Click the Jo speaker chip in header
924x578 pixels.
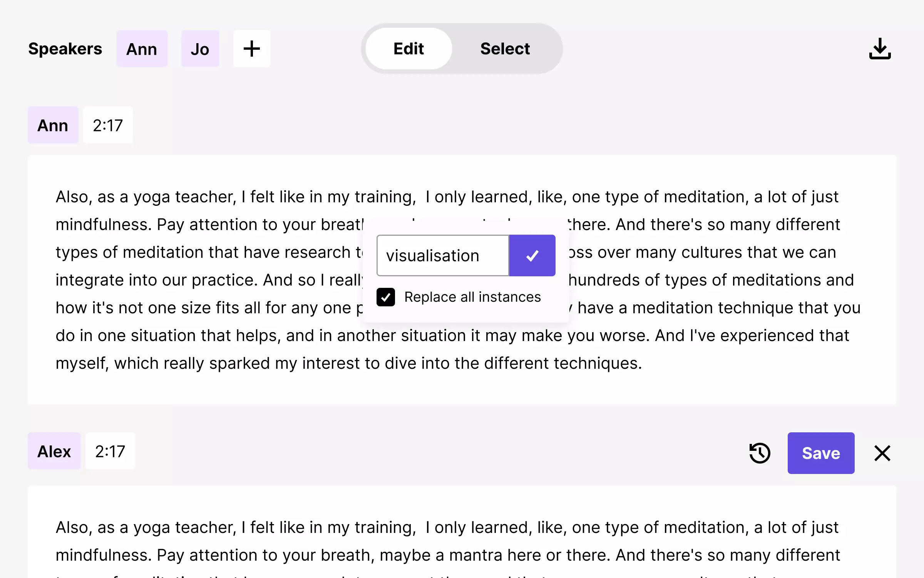pyautogui.click(x=199, y=49)
